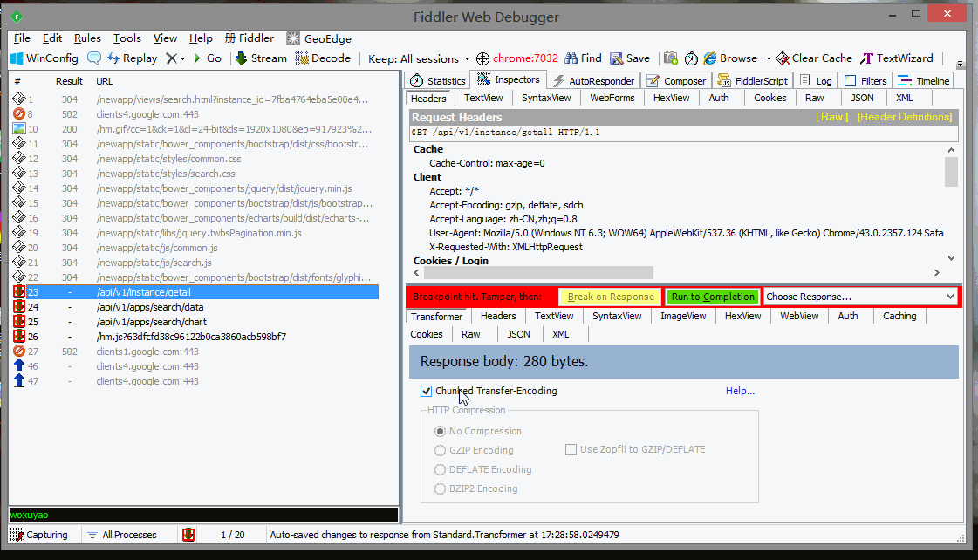The image size is (978, 560).
Task: Open the Header Definitions link
Action: pyautogui.click(x=905, y=117)
